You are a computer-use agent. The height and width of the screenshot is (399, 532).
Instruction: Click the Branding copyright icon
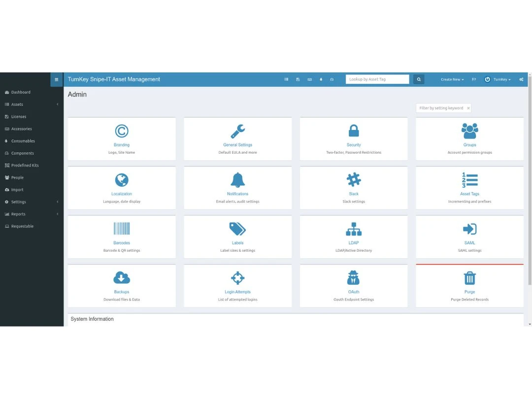(x=122, y=131)
